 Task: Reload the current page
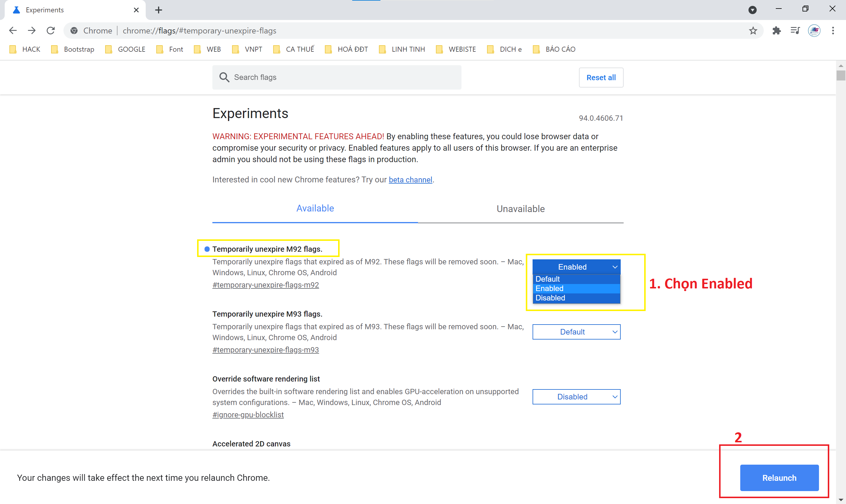(51, 31)
